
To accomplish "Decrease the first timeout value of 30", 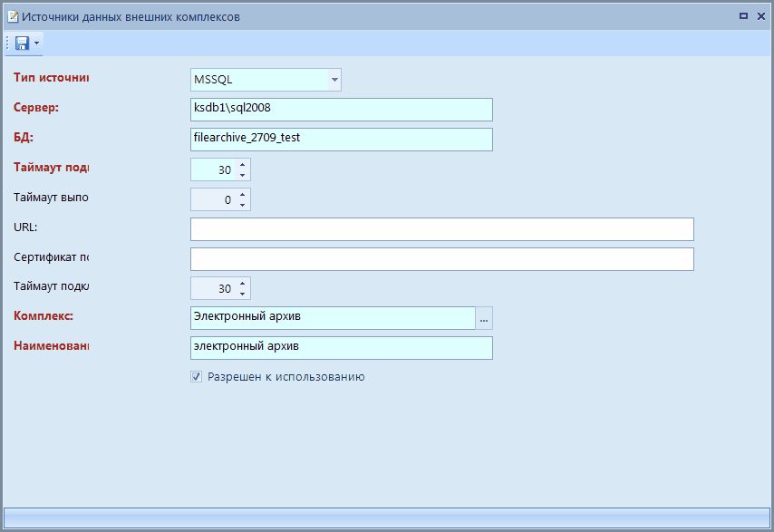I will 243,175.
